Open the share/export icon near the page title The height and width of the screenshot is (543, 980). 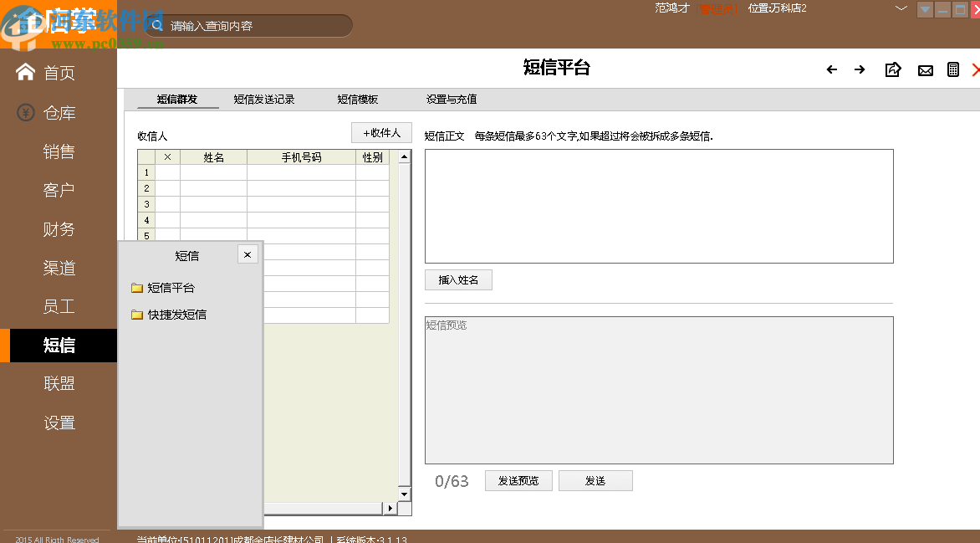click(892, 70)
